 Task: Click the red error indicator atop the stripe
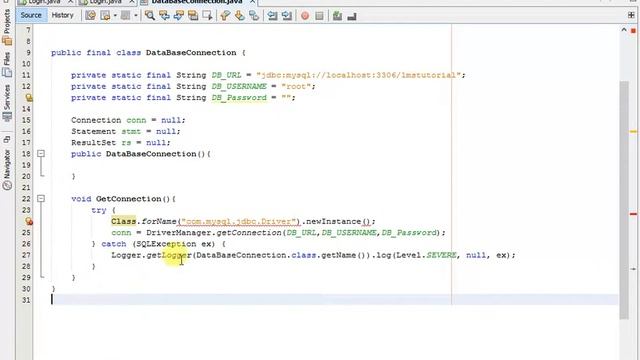pyautogui.click(x=633, y=31)
